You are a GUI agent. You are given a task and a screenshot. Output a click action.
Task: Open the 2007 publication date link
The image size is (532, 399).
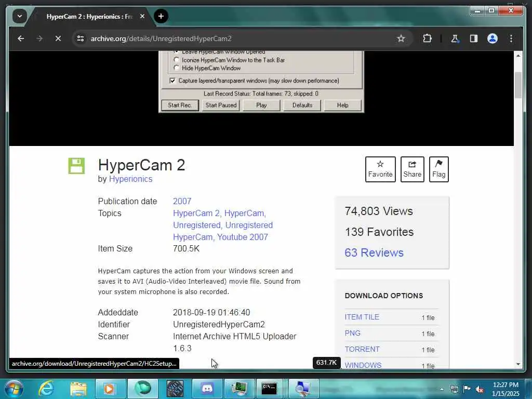pos(182,201)
